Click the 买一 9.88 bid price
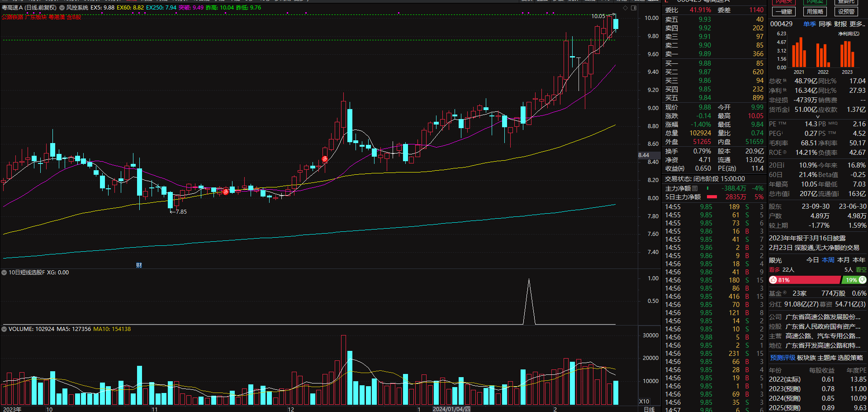 704,63
